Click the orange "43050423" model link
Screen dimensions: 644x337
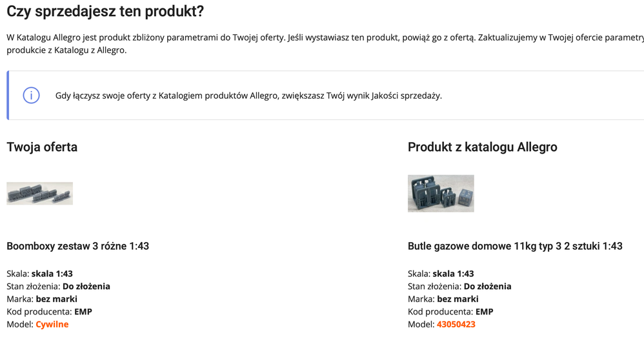[x=456, y=324]
